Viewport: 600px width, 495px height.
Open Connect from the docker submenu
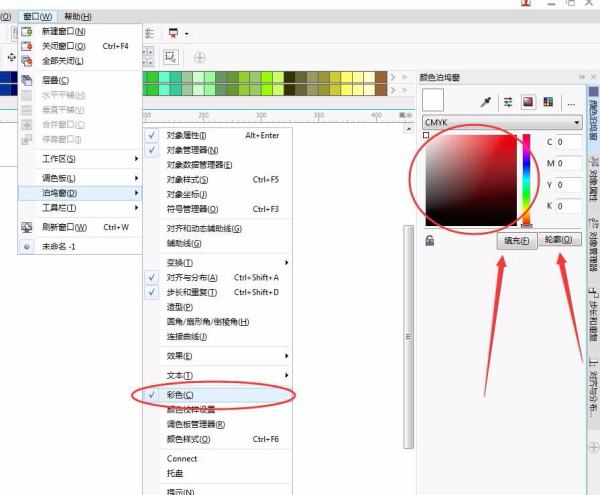point(218,459)
